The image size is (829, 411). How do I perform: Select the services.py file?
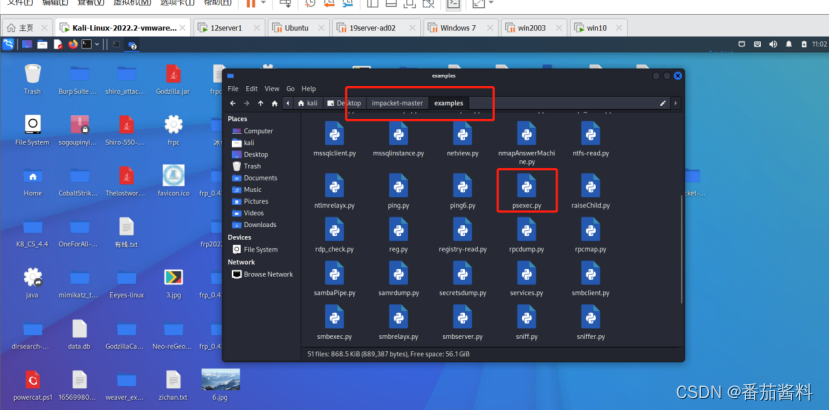pos(526,279)
